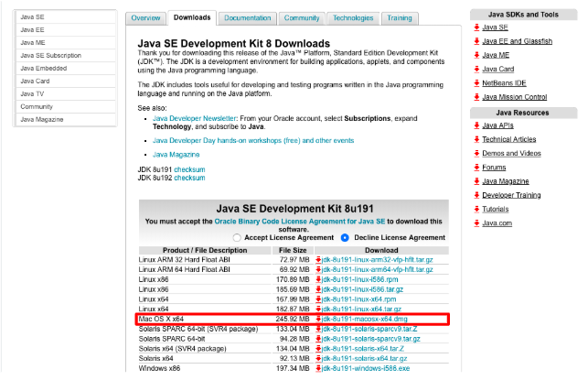Screen dimensions: 588x380
Task: Click download icon for linux-i586.rpm
Action: [318, 279]
